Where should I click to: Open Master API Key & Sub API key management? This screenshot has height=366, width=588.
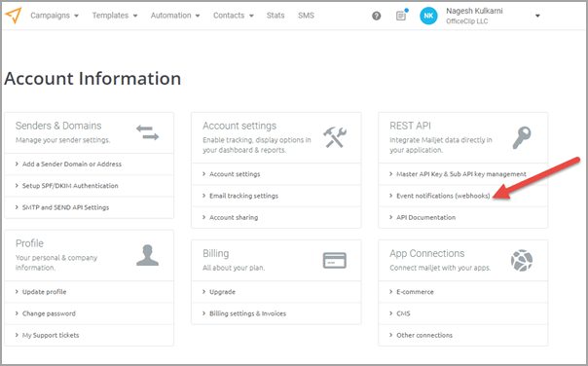click(x=462, y=174)
